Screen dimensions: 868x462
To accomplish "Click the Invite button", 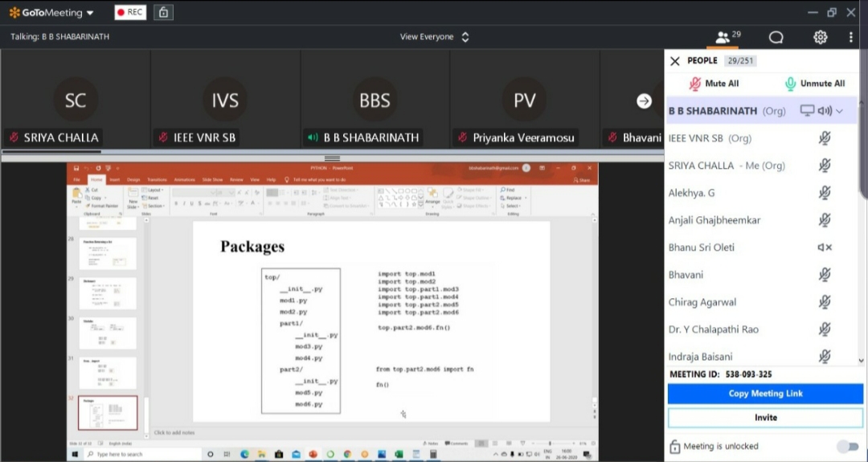I will 765,418.
